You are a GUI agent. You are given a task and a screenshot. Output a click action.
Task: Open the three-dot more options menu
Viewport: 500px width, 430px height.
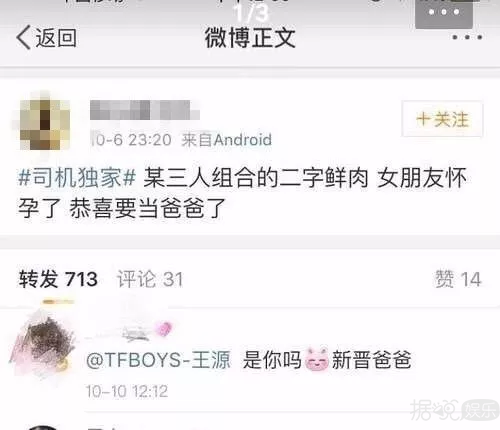click(467, 37)
